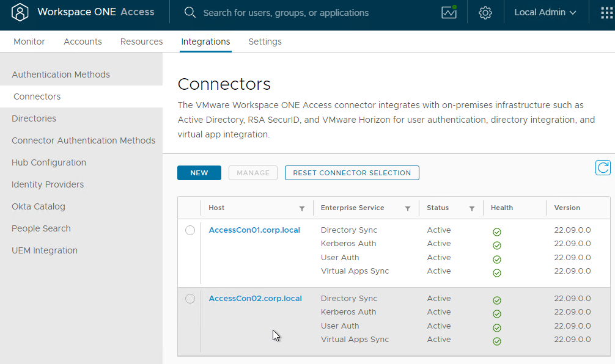Click the Enterprise Service column header label
Viewport: 615px width, 364px height.
pyautogui.click(x=352, y=208)
